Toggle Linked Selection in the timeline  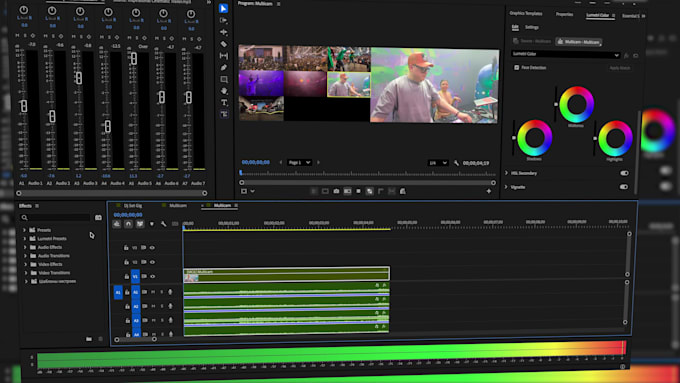[140, 224]
